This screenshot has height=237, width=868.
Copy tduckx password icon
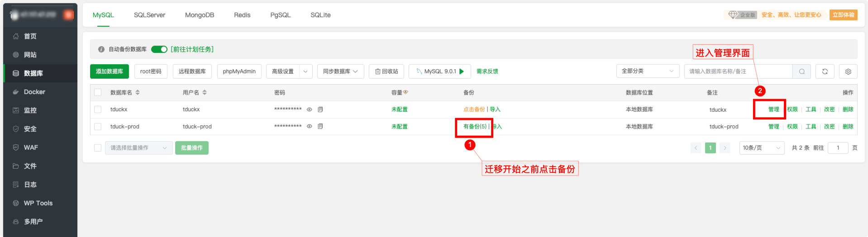point(320,109)
